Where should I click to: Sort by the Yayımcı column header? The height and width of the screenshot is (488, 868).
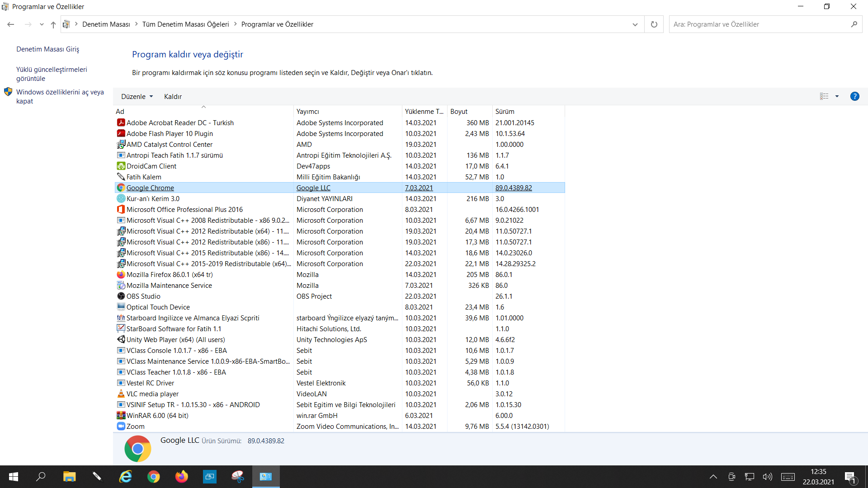(348, 111)
